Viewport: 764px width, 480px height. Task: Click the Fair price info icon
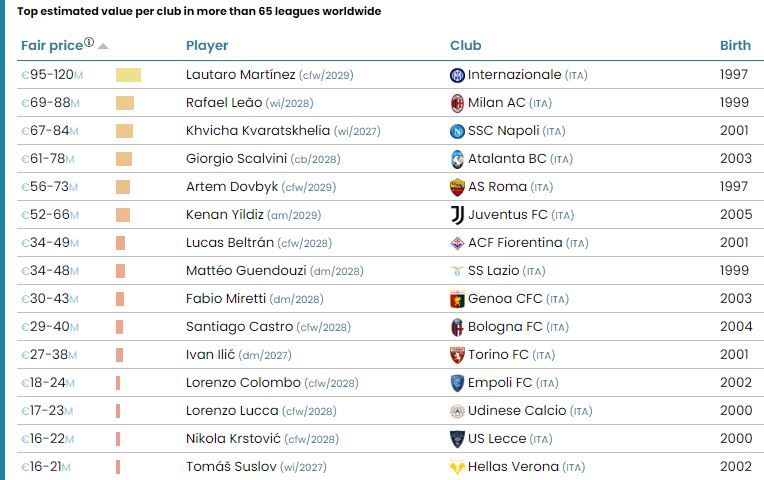click(x=89, y=42)
